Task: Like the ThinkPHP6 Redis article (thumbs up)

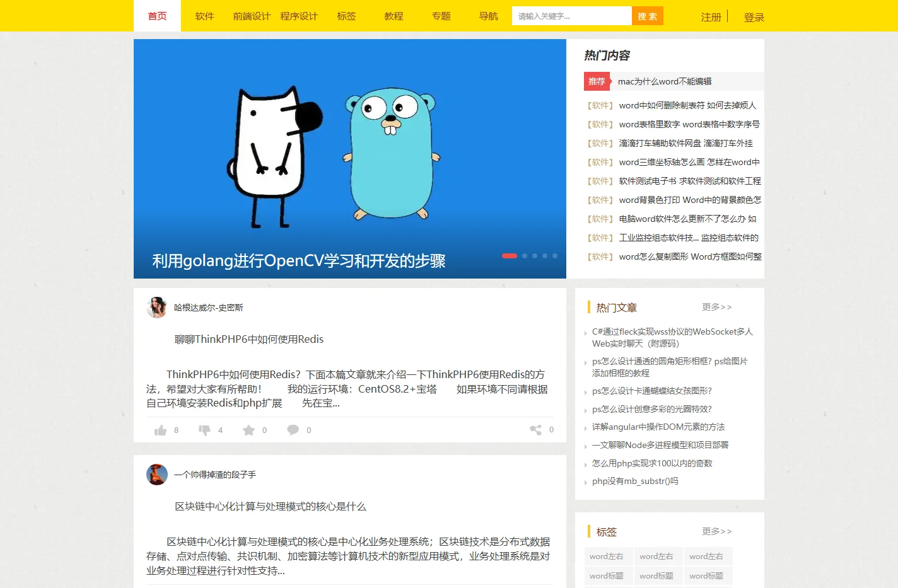Action: pos(161,430)
